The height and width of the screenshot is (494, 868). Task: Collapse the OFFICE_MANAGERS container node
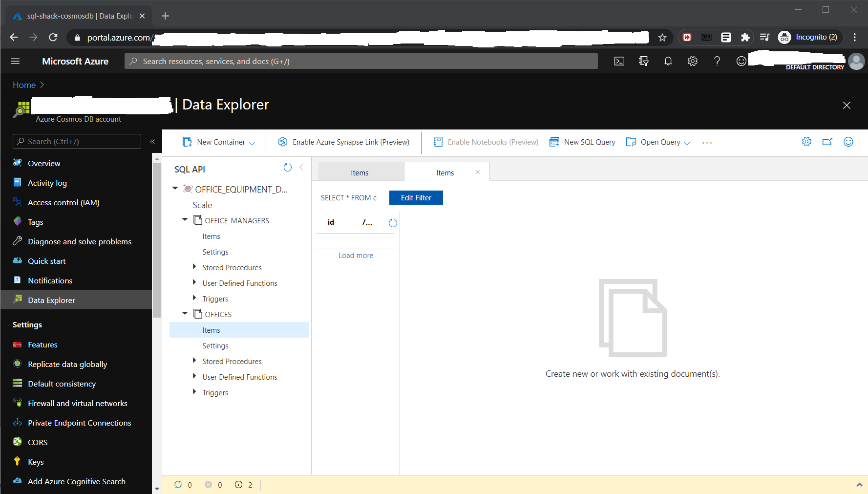pos(185,220)
